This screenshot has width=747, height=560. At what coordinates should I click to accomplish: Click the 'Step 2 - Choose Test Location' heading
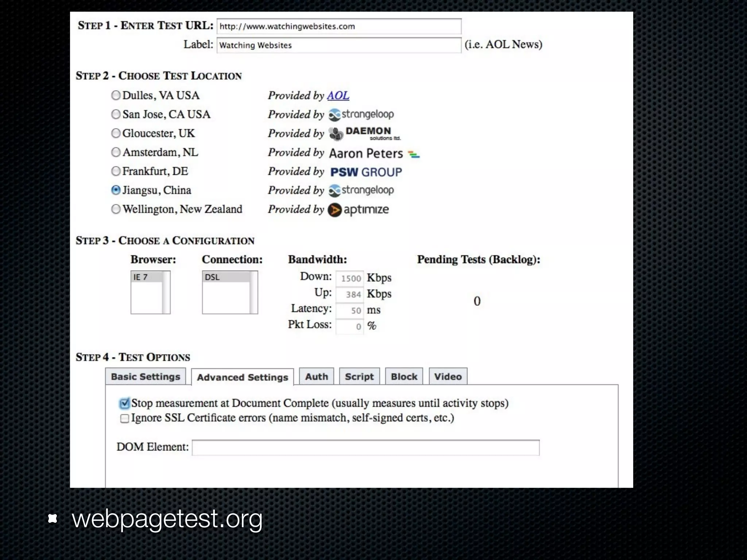[159, 76]
